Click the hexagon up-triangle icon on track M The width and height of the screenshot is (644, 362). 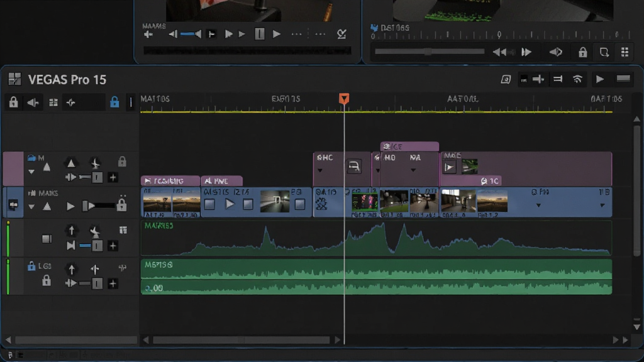pos(71,163)
